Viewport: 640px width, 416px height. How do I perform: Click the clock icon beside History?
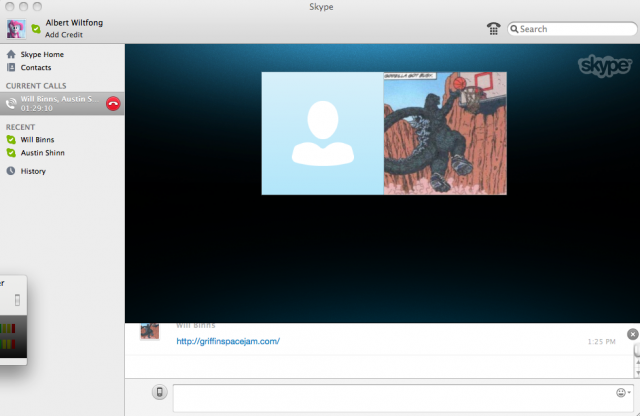coord(11,171)
